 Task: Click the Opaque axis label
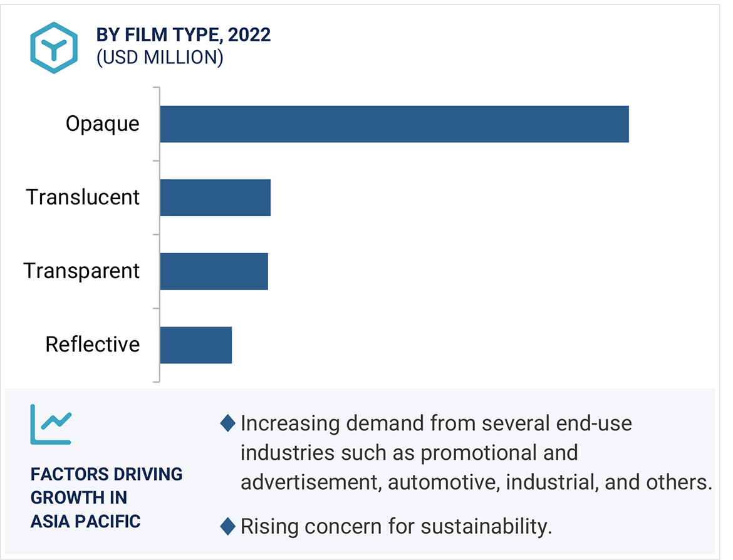coord(103,124)
